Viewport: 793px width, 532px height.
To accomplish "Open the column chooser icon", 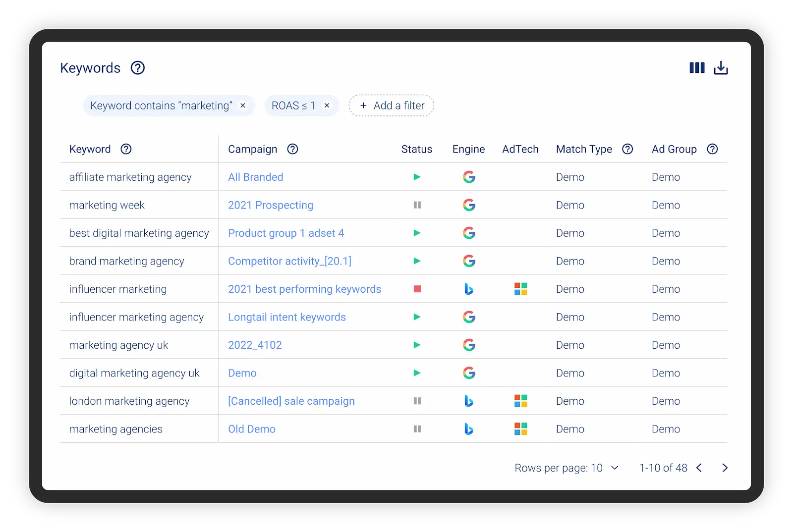I will click(697, 68).
